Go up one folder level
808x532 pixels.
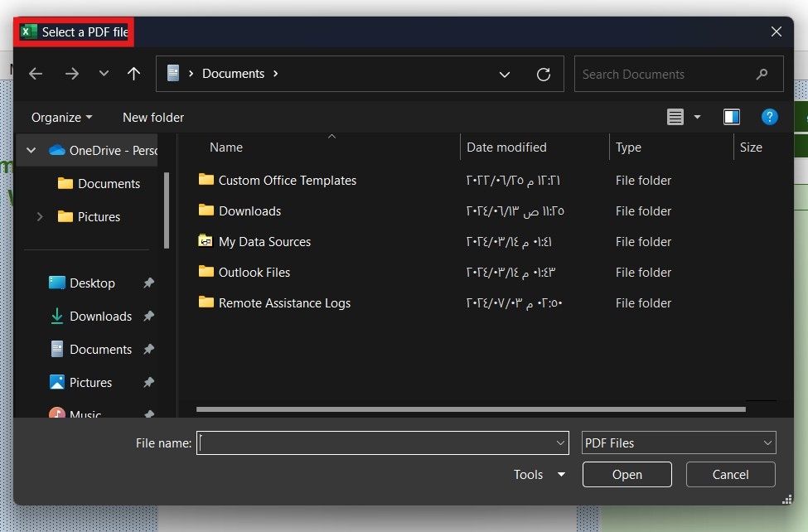coord(134,74)
